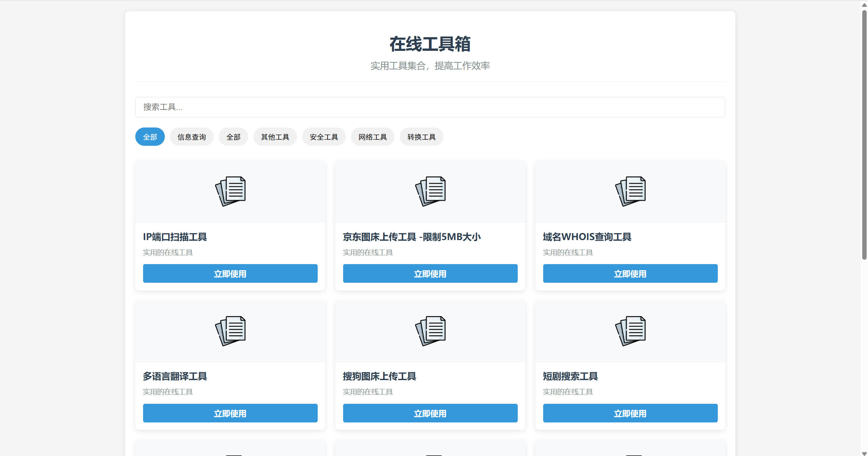Image resolution: width=868 pixels, height=456 pixels.
Task: Focus the 搜索工具 search field
Action: [430, 107]
